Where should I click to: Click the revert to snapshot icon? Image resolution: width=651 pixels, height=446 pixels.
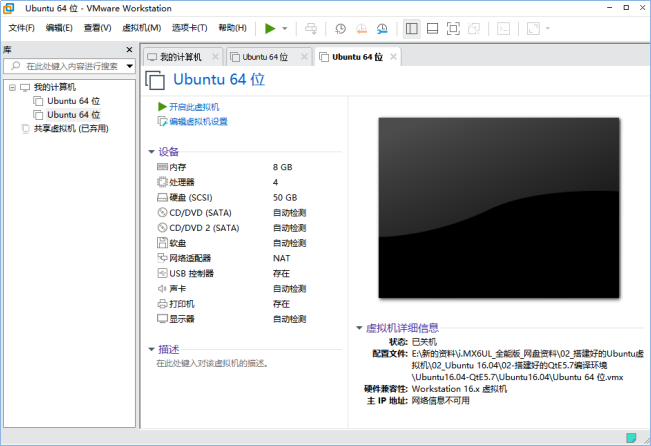[361, 28]
